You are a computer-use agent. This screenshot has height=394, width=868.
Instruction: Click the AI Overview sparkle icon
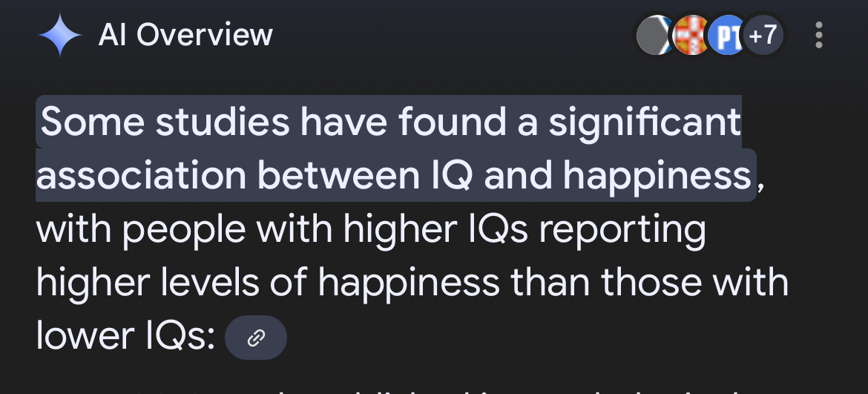(x=60, y=35)
